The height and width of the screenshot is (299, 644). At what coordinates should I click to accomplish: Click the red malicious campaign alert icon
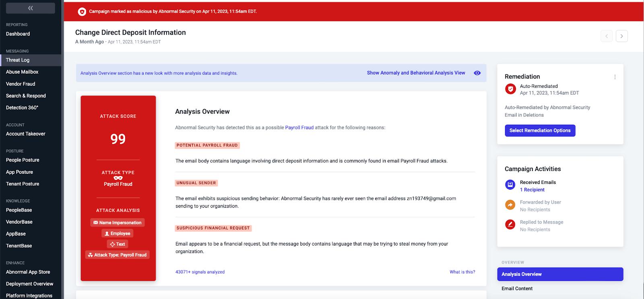coord(82,12)
